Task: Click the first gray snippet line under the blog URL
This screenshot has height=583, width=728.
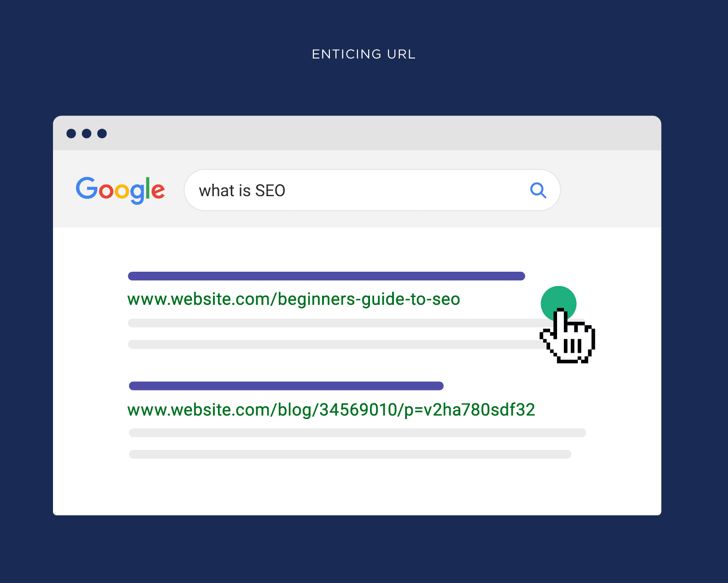Action: 357,433
